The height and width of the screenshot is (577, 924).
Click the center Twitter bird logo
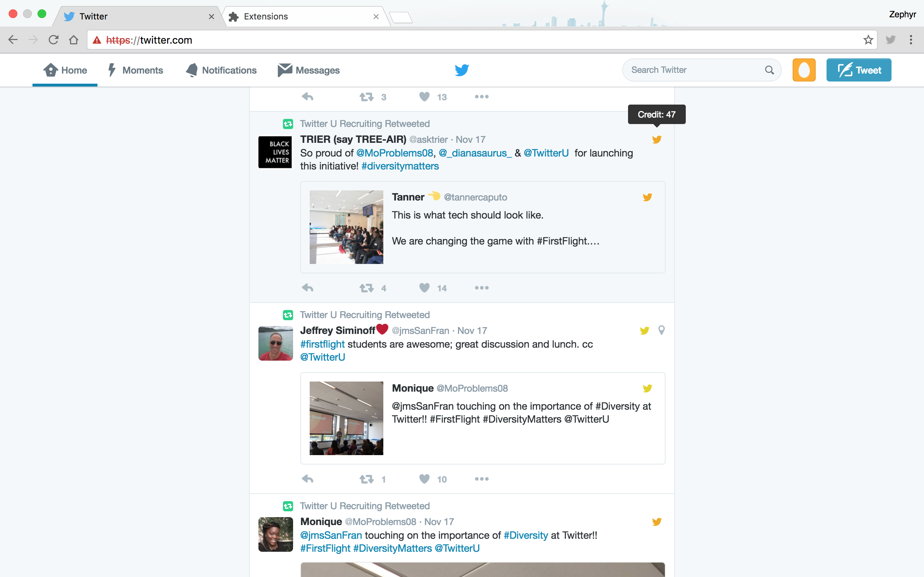click(462, 70)
